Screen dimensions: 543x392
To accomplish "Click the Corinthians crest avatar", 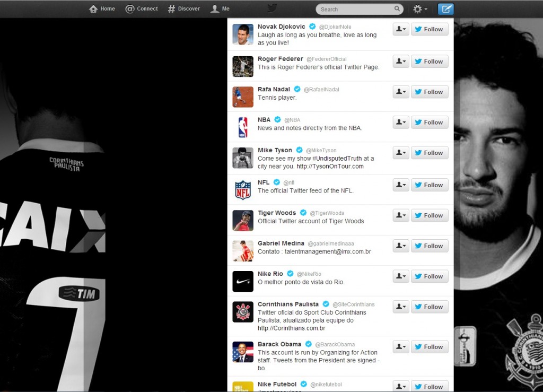I will coord(243,312).
